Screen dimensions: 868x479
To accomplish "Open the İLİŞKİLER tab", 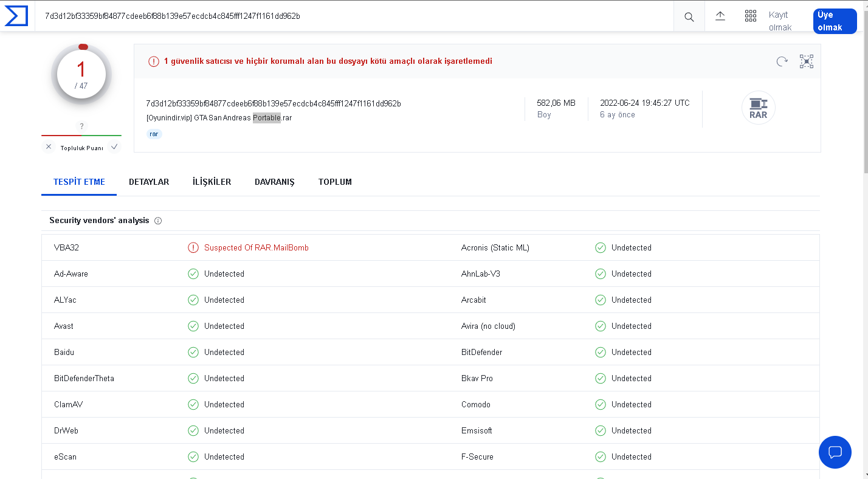I will tap(212, 182).
